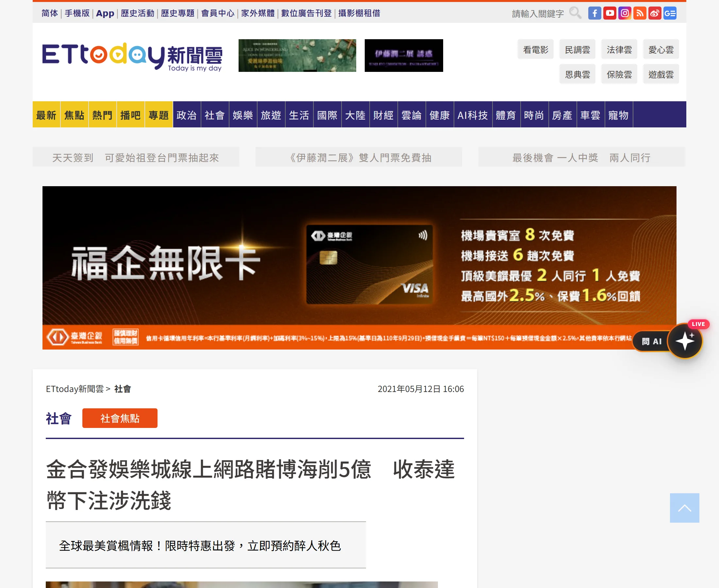The width and height of the screenshot is (719, 588).
Task: Click the 看電影 button
Action: coord(535,49)
